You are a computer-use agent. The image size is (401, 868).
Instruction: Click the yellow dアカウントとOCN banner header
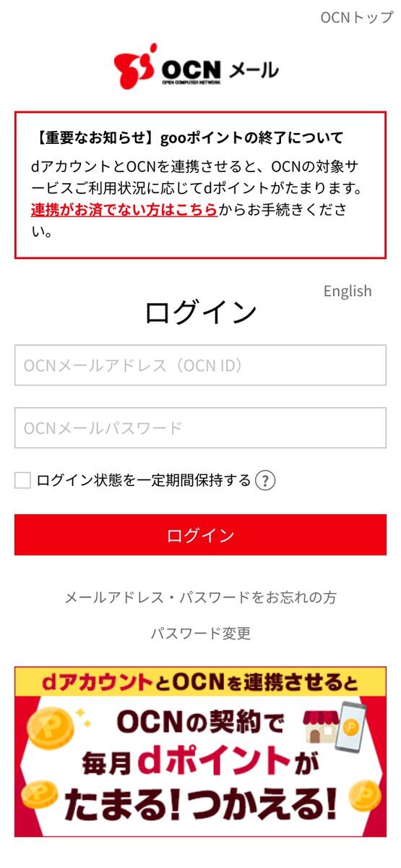point(200,681)
